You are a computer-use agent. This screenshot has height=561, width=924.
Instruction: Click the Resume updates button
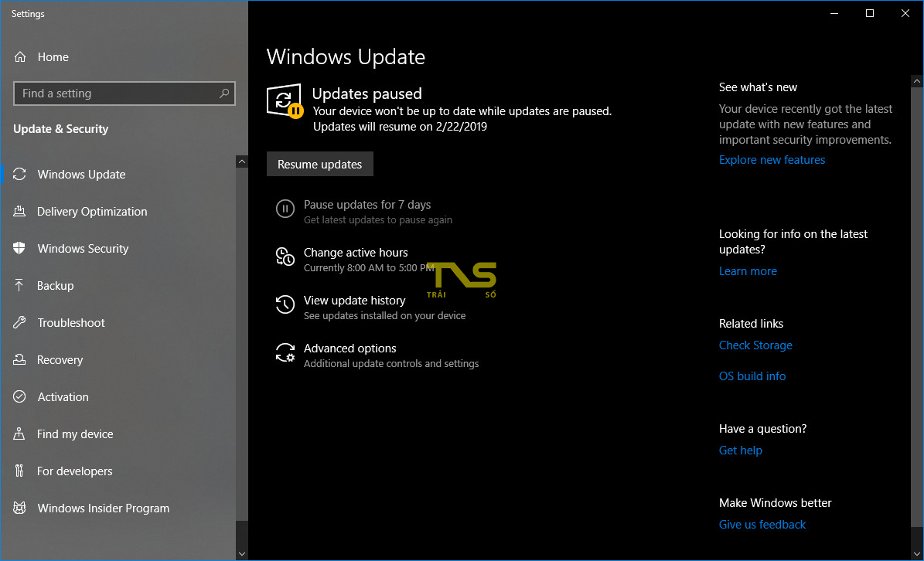tap(320, 165)
